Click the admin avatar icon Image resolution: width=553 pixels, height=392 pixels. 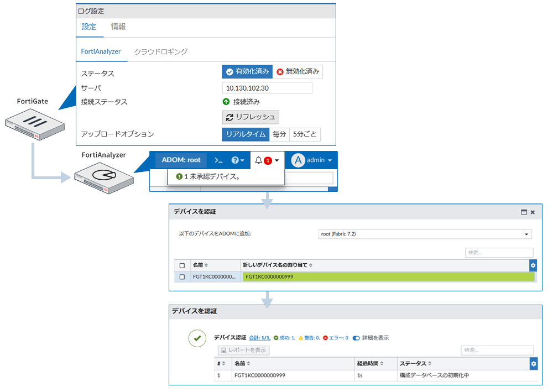298,160
